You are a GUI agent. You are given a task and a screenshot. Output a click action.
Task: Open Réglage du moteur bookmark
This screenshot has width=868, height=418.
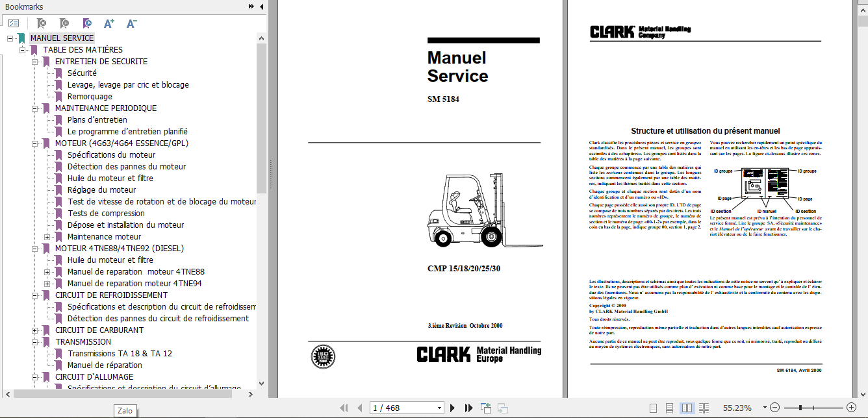[102, 190]
